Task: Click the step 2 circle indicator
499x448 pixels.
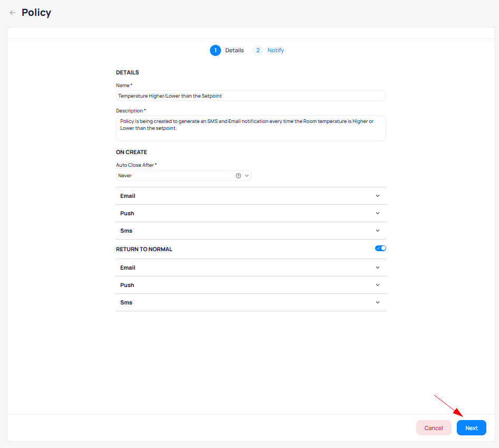Action: 258,51
